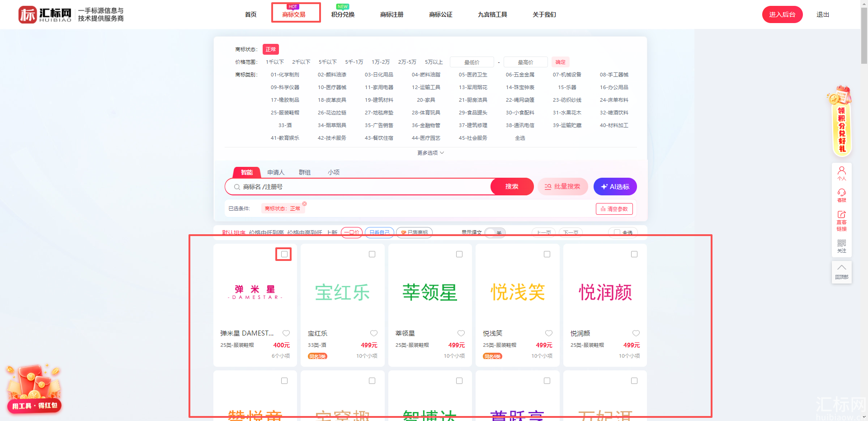Tick the checkbox on 莘领星 card

click(459, 254)
